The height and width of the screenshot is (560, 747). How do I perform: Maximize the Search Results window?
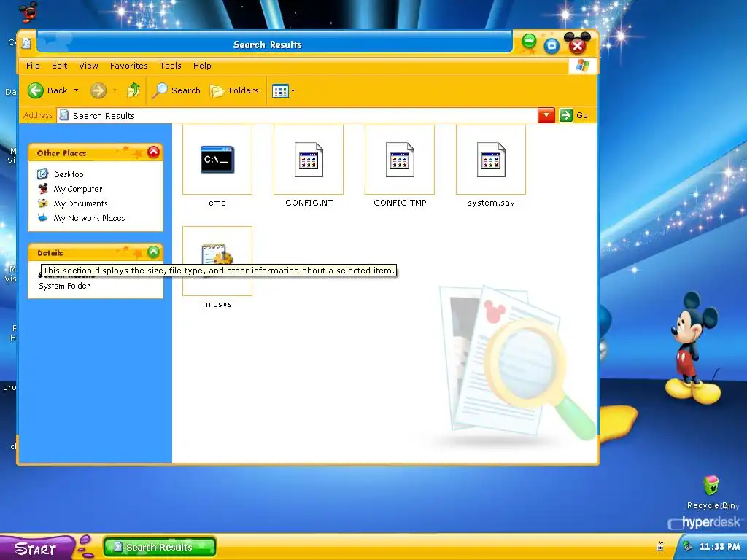coord(551,46)
